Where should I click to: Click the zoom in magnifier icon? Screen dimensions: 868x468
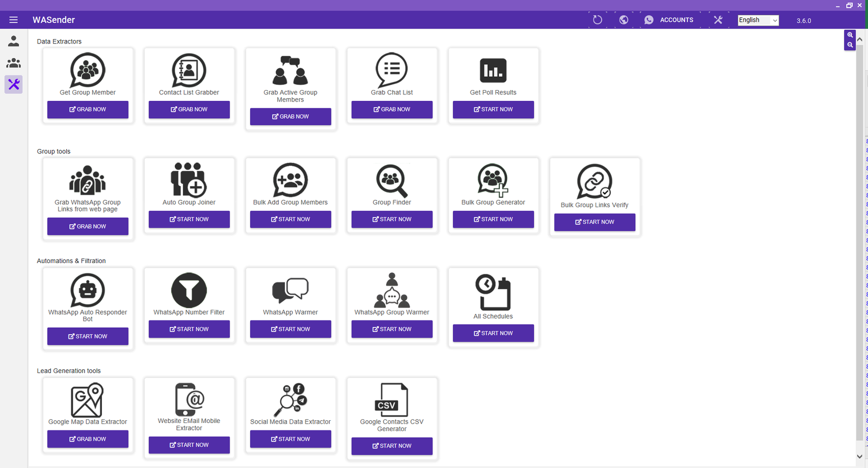[850, 35]
